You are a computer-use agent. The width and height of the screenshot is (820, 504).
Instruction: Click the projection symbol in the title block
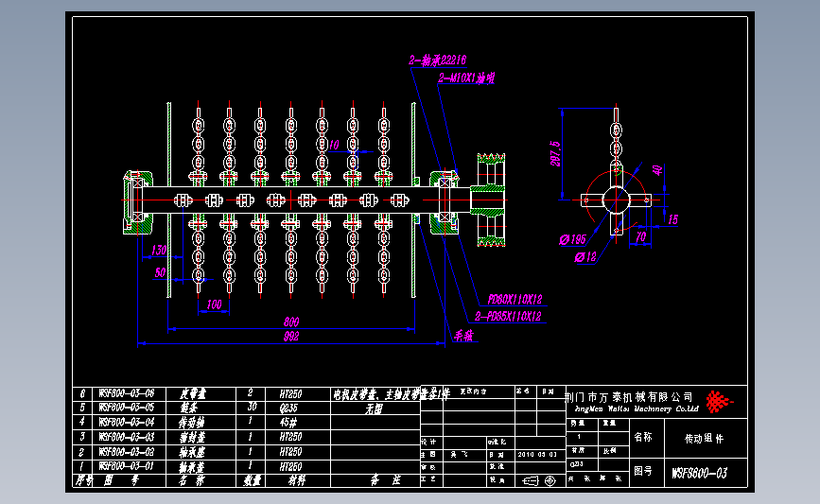click(x=539, y=480)
